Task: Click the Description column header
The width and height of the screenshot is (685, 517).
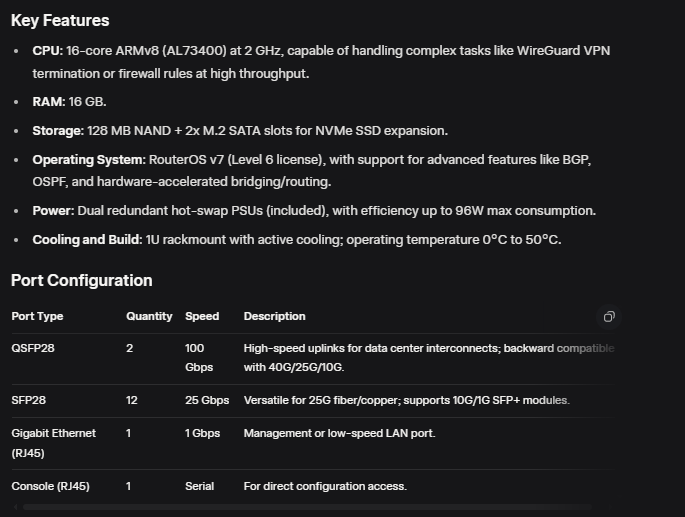Action: point(275,317)
